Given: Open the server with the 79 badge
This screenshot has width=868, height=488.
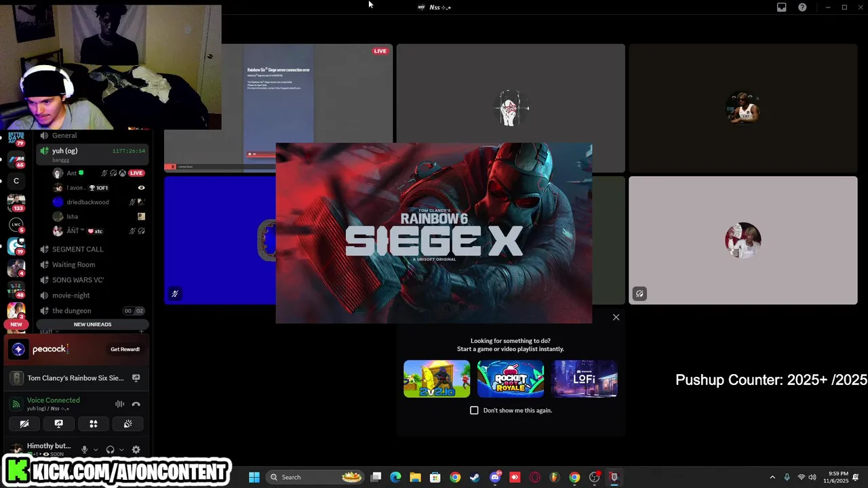Looking at the screenshot, I should [16, 139].
